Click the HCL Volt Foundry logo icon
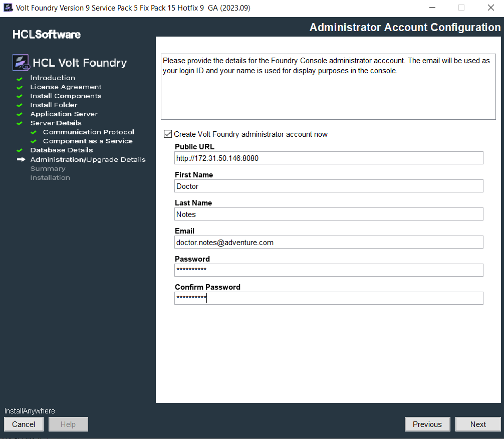 pos(21,63)
